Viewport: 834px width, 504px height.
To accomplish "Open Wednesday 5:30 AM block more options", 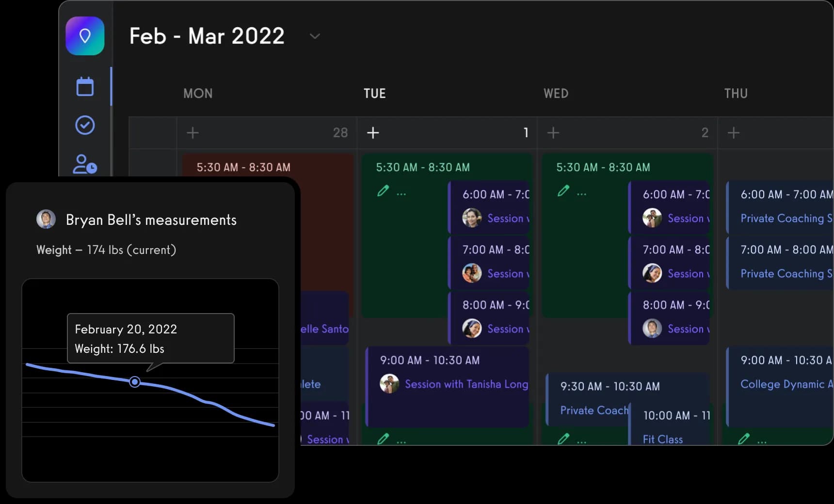I will (x=581, y=193).
